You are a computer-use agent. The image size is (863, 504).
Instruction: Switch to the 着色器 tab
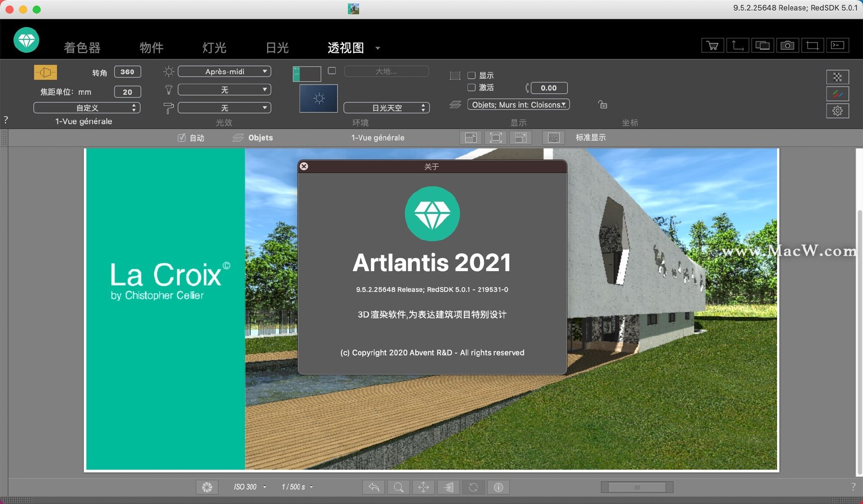click(82, 48)
